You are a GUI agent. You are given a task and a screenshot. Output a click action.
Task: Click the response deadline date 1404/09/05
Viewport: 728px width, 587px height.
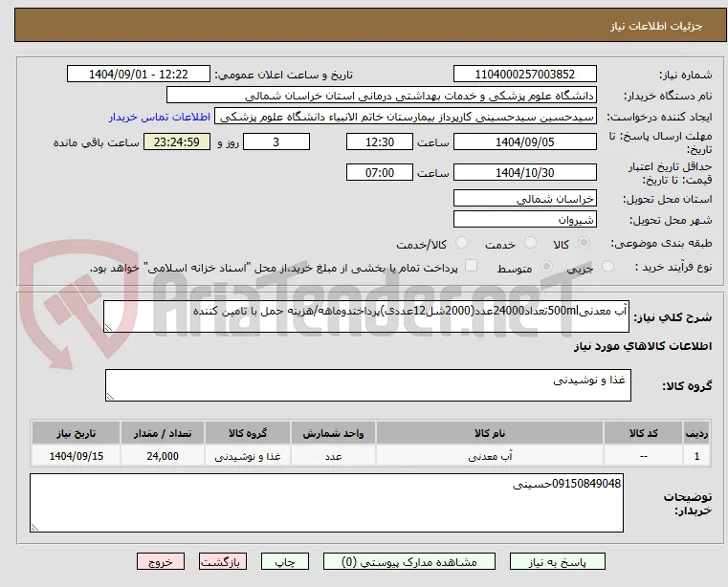[x=524, y=142]
